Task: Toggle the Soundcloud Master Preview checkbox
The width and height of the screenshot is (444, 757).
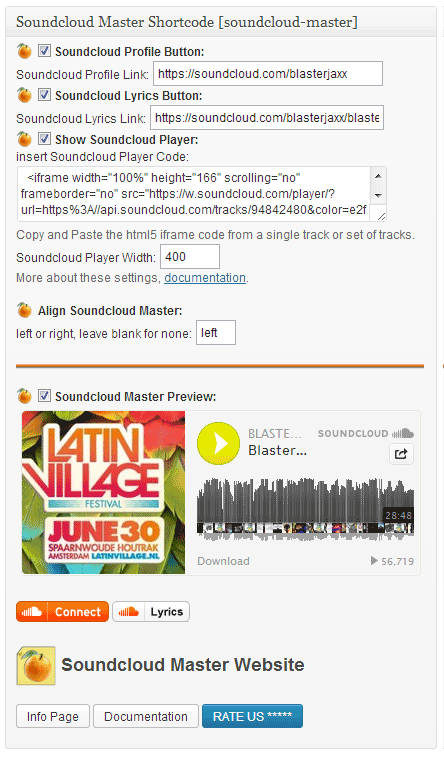Action: click(x=44, y=396)
